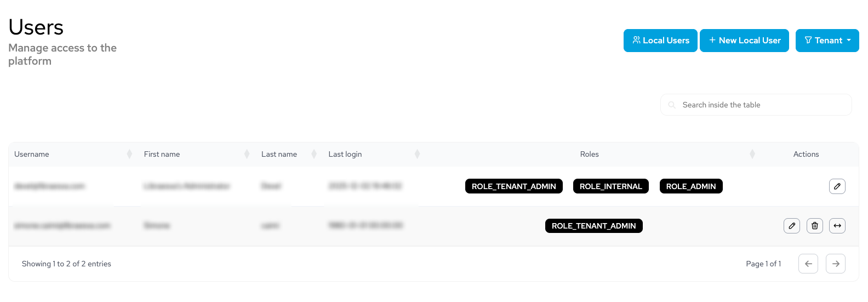Create a New Local User

tap(744, 41)
